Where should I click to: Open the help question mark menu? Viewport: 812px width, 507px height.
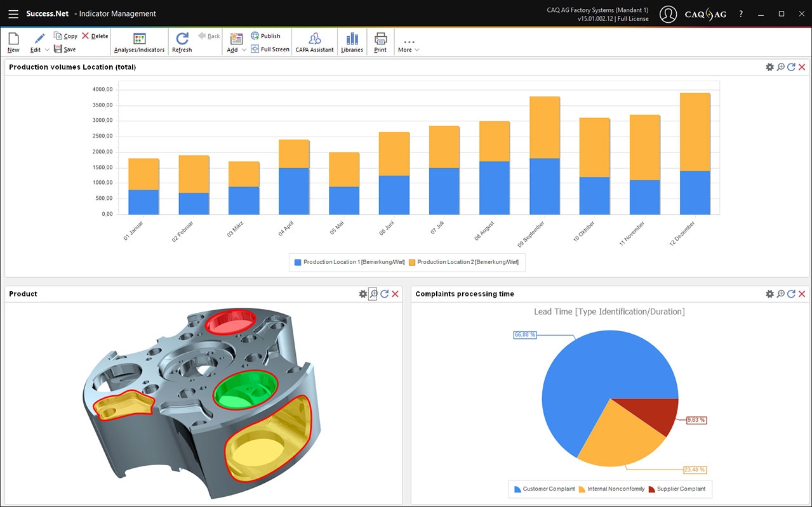(741, 13)
